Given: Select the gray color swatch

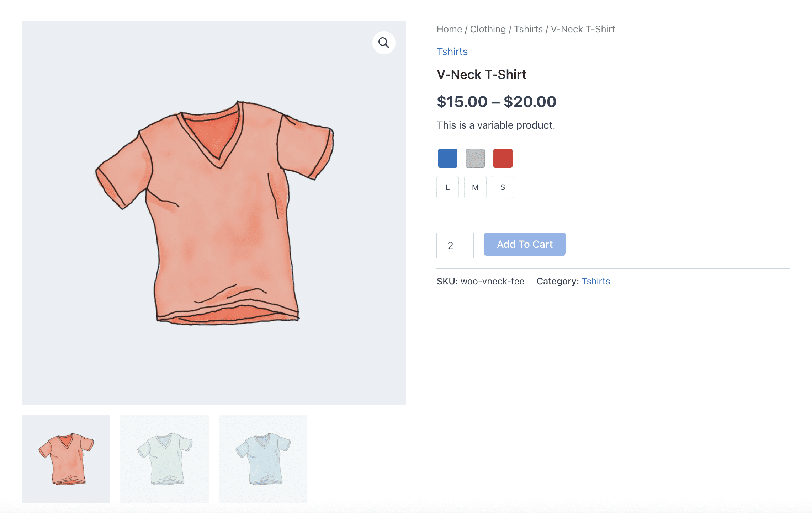Looking at the screenshot, I should point(475,158).
